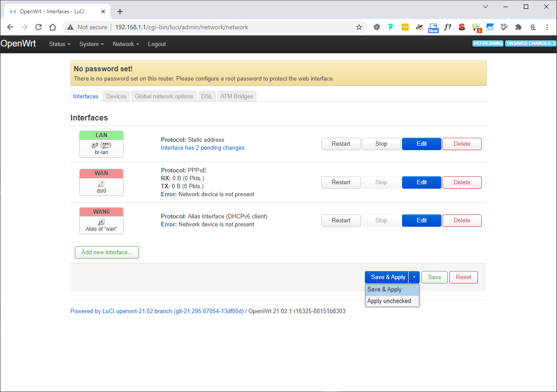Click Add new interface button
The image size is (557, 392).
coord(107,252)
